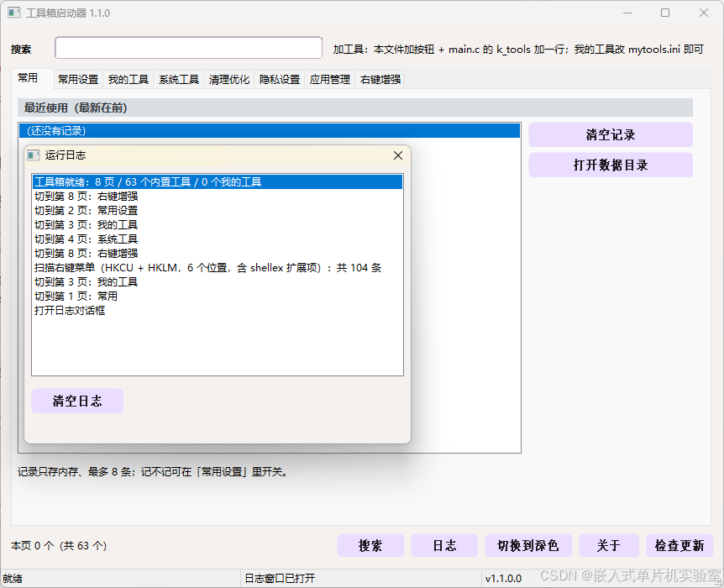Maximize the 工具箱启动器 window
724x588 pixels.
click(x=665, y=13)
